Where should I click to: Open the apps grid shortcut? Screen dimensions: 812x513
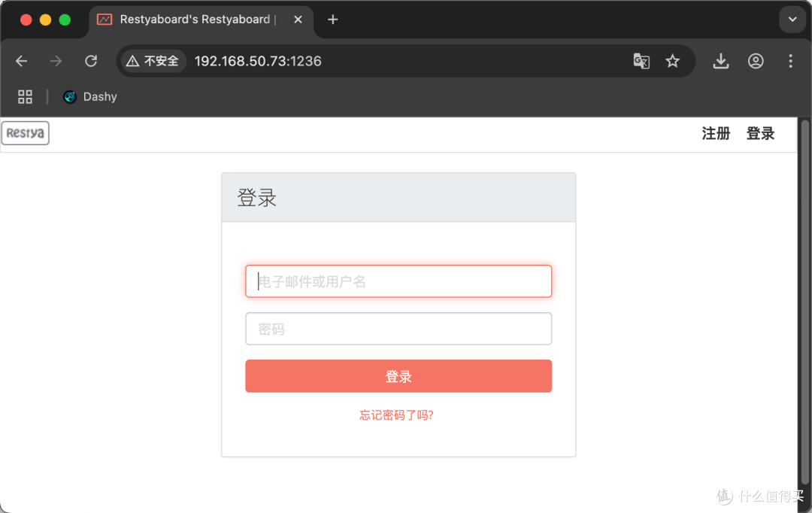pyautogui.click(x=25, y=97)
